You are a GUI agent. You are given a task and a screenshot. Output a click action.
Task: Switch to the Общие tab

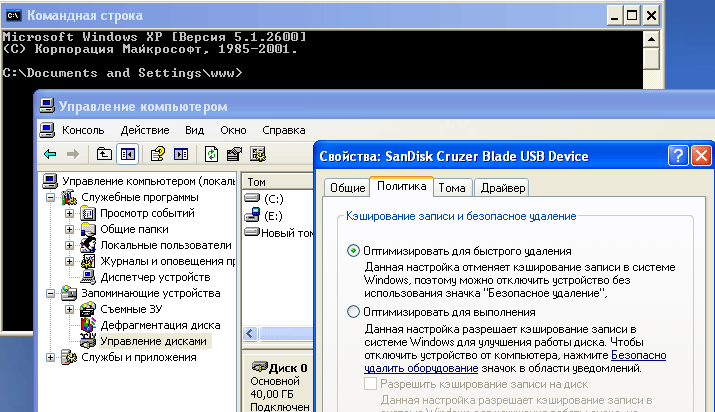click(347, 188)
